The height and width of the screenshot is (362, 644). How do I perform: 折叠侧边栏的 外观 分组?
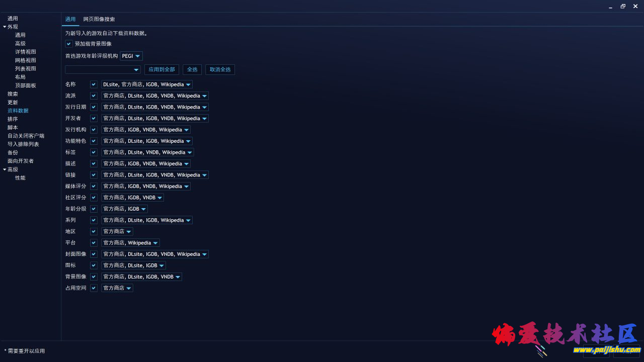(5, 27)
